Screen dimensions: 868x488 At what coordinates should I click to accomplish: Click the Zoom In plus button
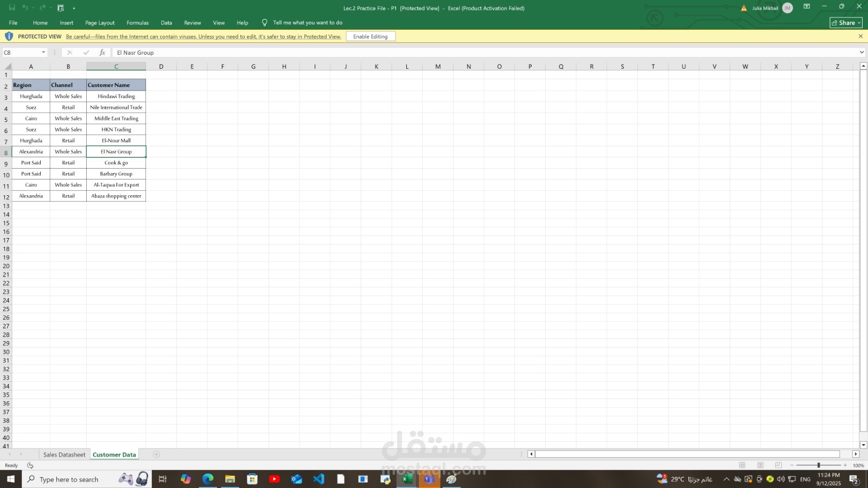pos(845,465)
